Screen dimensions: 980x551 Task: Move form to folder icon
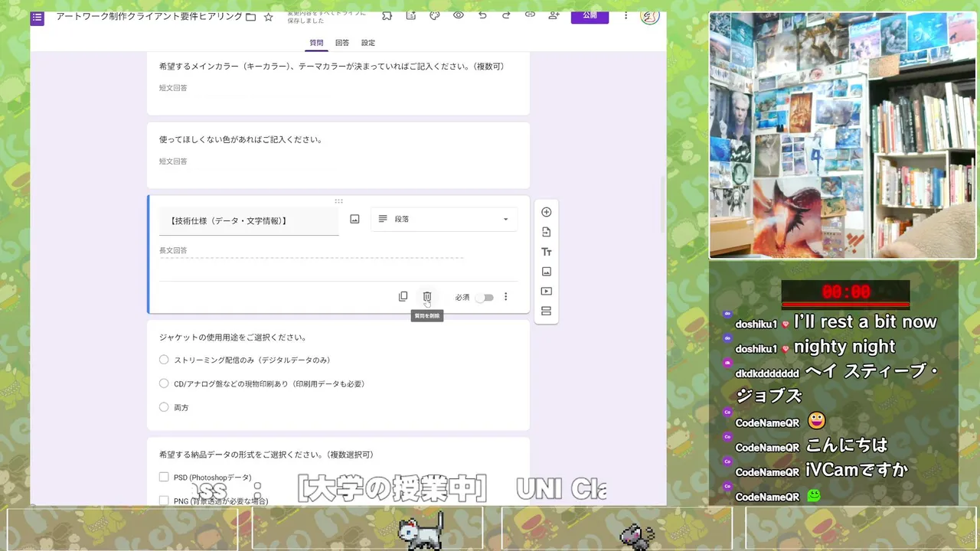[250, 17]
